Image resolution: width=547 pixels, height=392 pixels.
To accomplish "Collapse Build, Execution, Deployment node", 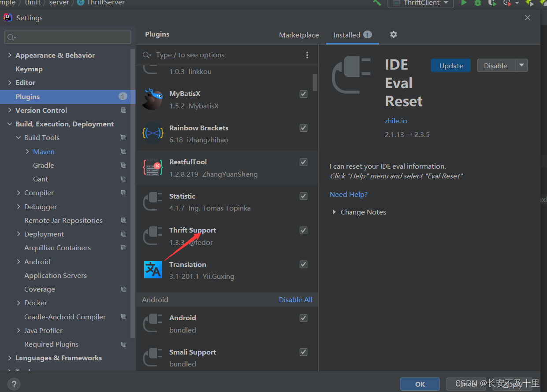I will [x=10, y=124].
